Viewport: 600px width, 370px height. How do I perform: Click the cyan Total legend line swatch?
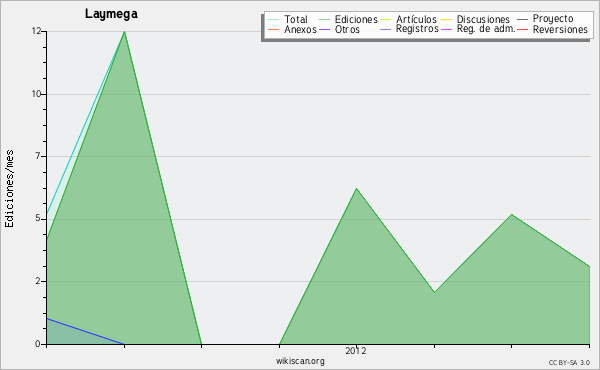pos(274,19)
